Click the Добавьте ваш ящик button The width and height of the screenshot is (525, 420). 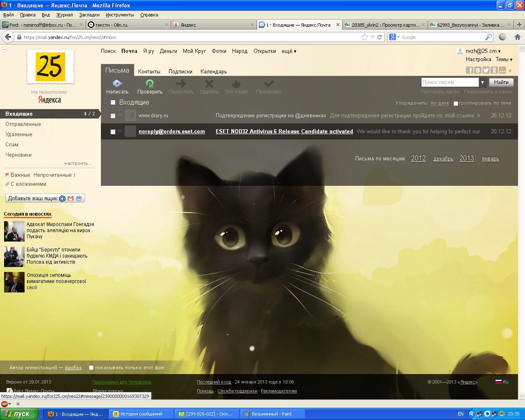[x=45, y=198]
